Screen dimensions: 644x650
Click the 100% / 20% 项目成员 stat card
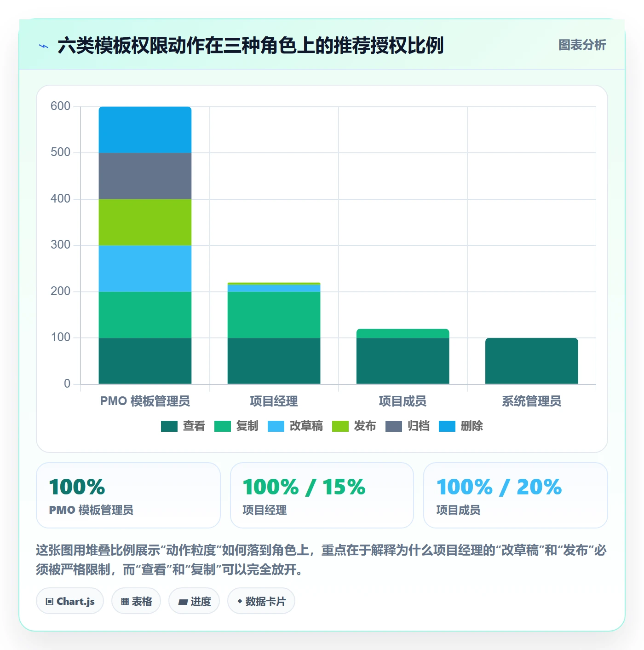[x=515, y=495]
